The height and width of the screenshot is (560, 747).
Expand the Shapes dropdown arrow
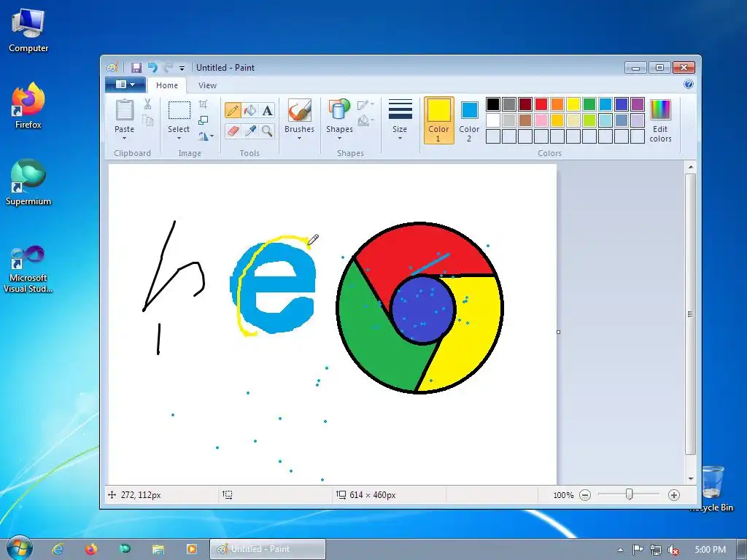pyautogui.click(x=339, y=139)
